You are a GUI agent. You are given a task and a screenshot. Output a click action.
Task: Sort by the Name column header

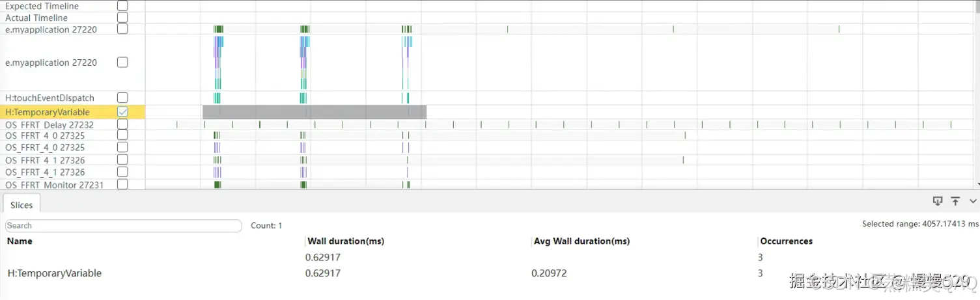coord(20,241)
